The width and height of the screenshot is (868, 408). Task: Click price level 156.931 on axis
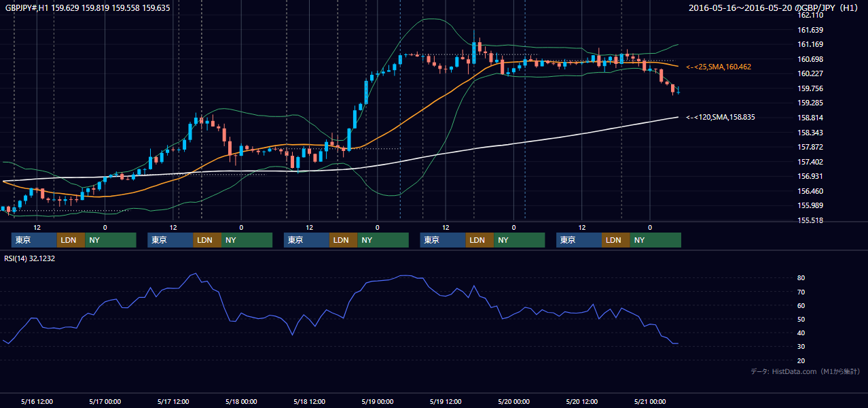tap(810, 176)
